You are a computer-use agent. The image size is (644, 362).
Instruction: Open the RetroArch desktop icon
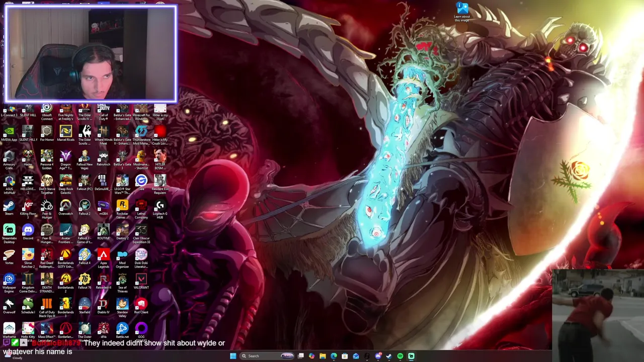103,159
